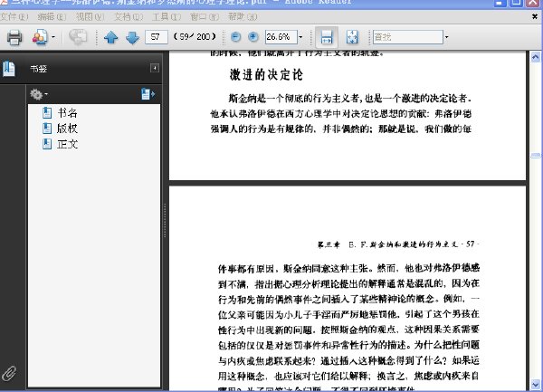Open the collaborate/share people icon
The height and width of the screenshot is (392, 543).
[40, 37]
